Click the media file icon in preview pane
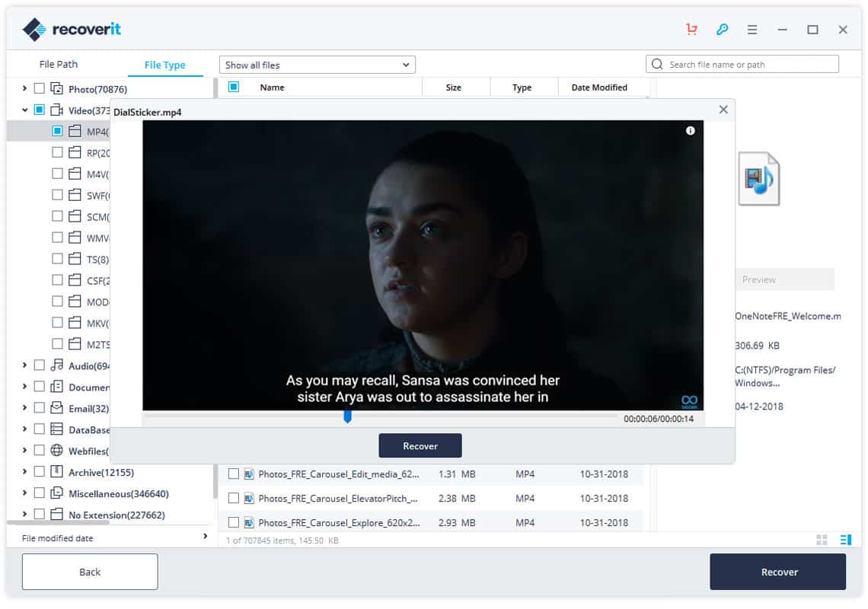Screen dimensions: 868x609 tap(759, 179)
